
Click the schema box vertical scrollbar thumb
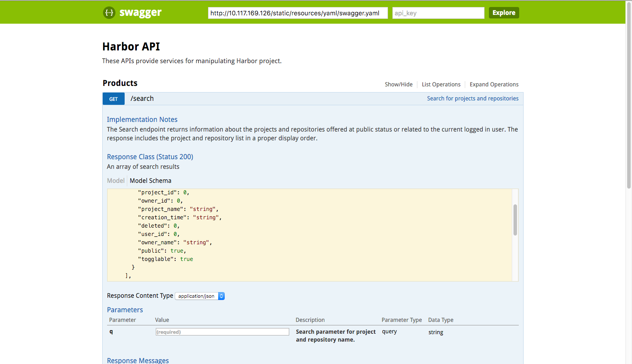click(515, 220)
